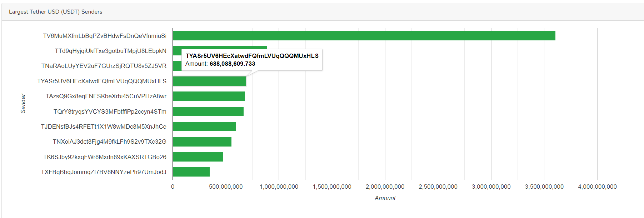This screenshot has width=644, height=218.
Task: Click the bar for sender TAzsQ9Gx8eqFNFSKbeXrbi45CuVPHzA8wr
Action: point(209,96)
